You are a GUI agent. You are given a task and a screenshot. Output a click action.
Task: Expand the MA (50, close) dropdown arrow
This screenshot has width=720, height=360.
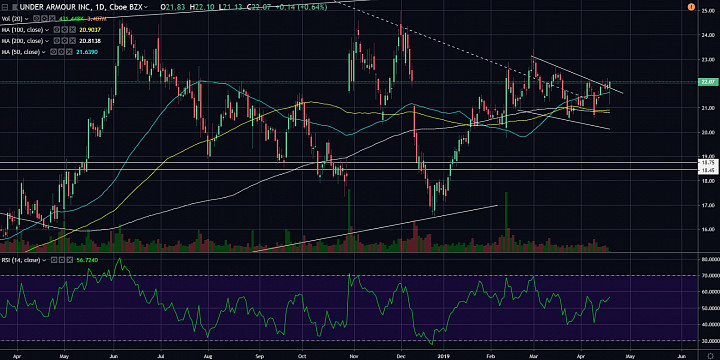click(x=44, y=52)
